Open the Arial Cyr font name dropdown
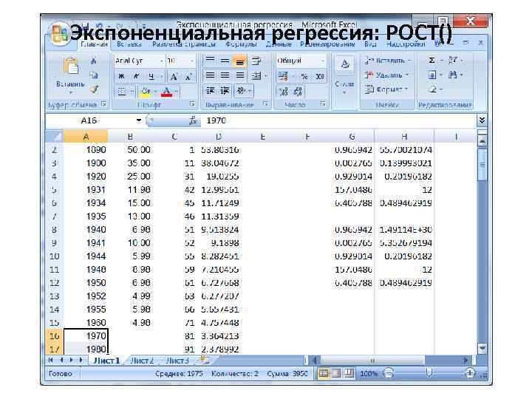This screenshot has width=532, height=399. (x=162, y=61)
